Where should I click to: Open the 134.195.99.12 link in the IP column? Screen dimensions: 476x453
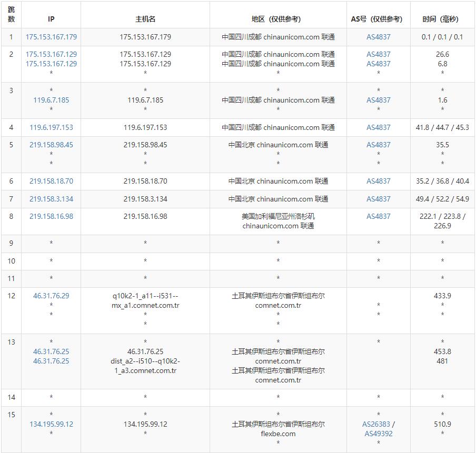pos(51,424)
